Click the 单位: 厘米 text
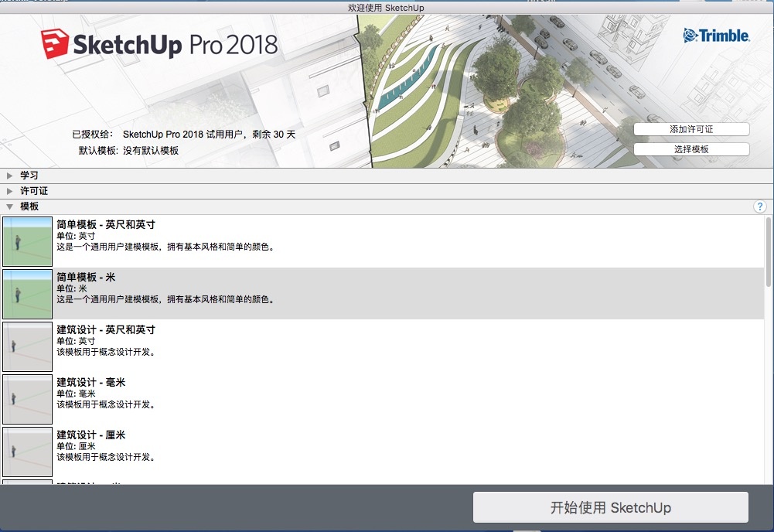Image resolution: width=774 pixels, height=532 pixels. point(76,446)
